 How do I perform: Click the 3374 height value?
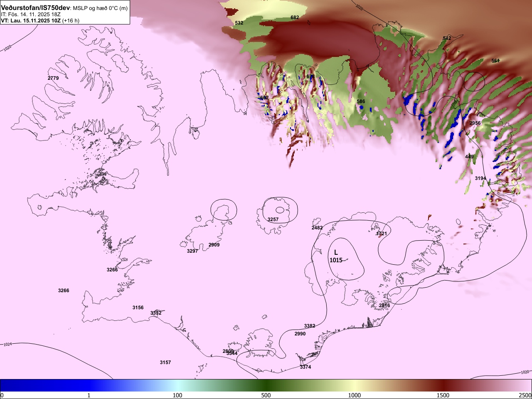[x=305, y=367]
